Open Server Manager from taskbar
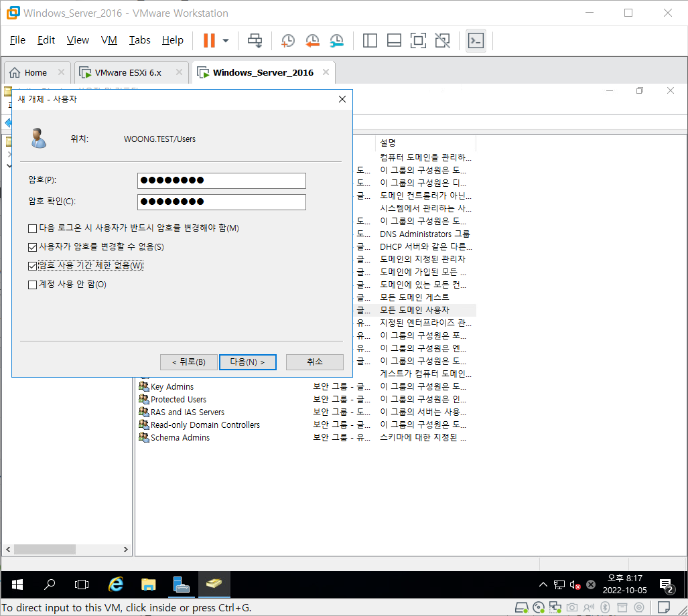The height and width of the screenshot is (616, 688). (181, 585)
